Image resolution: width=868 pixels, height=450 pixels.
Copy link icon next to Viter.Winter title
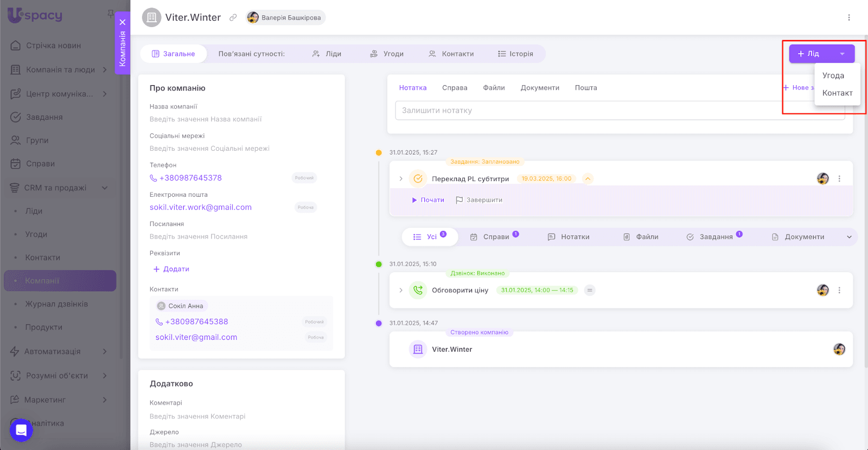[233, 17]
